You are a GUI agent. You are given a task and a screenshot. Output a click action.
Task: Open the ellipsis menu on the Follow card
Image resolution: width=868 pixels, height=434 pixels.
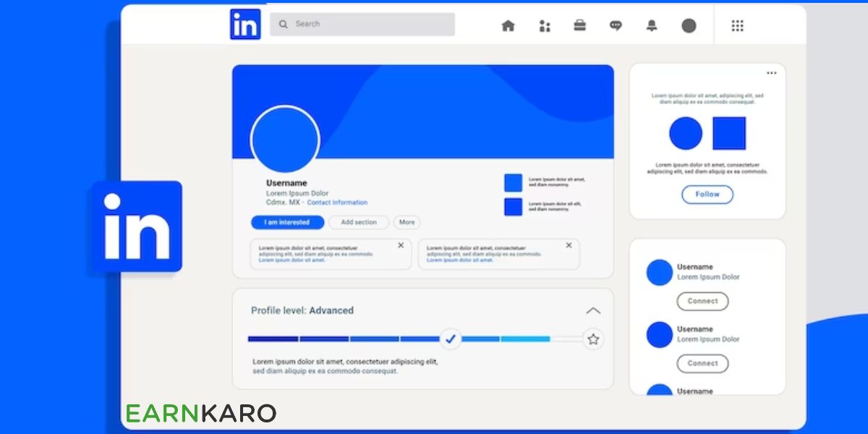[x=771, y=72]
